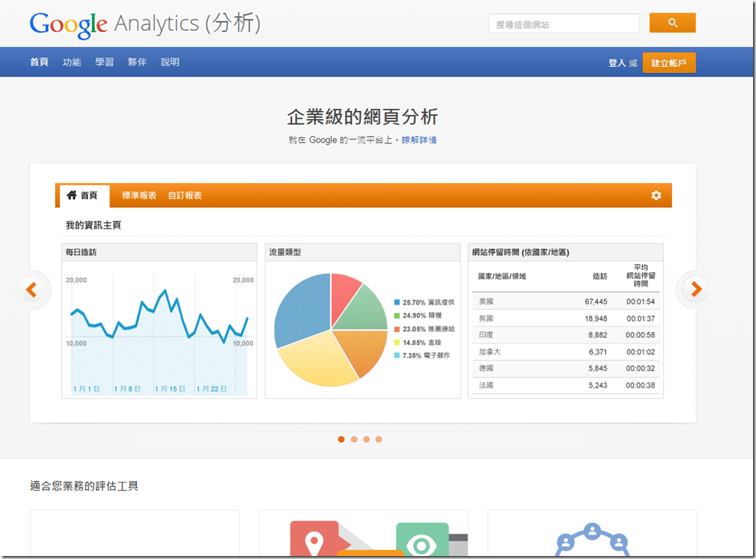Image resolution: width=756 pixels, height=559 pixels.
Task: Click visits value 5,243
Action: point(598,385)
